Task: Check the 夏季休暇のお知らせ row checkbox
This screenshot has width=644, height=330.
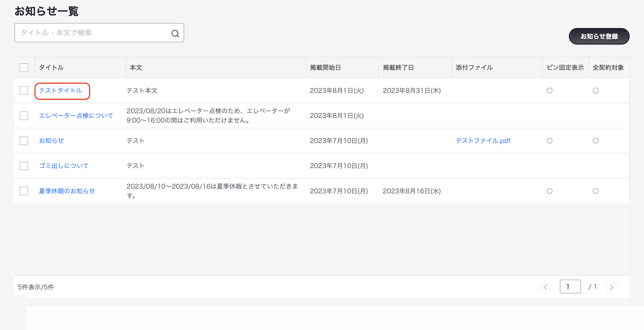Action: tap(24, 191)
